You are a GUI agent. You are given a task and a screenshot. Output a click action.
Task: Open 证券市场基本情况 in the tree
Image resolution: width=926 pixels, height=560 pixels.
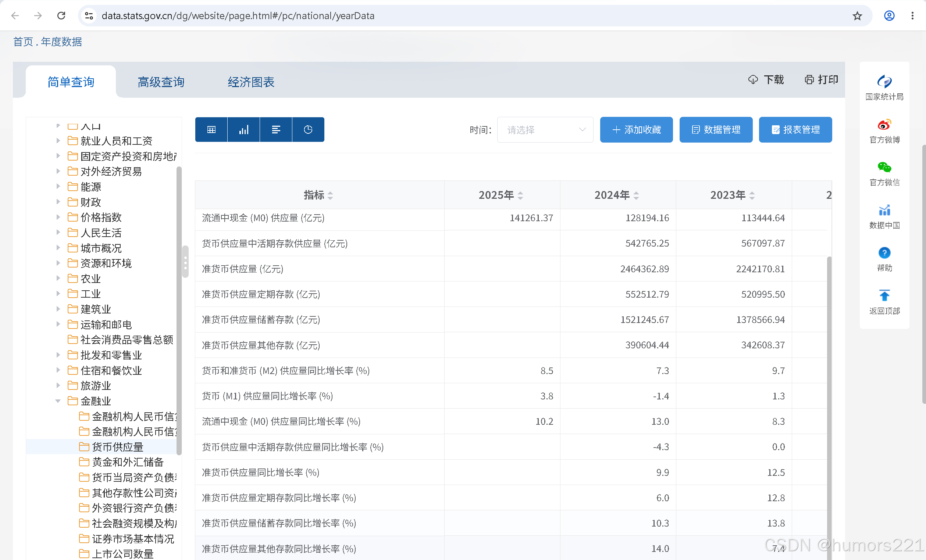(133, 539)
